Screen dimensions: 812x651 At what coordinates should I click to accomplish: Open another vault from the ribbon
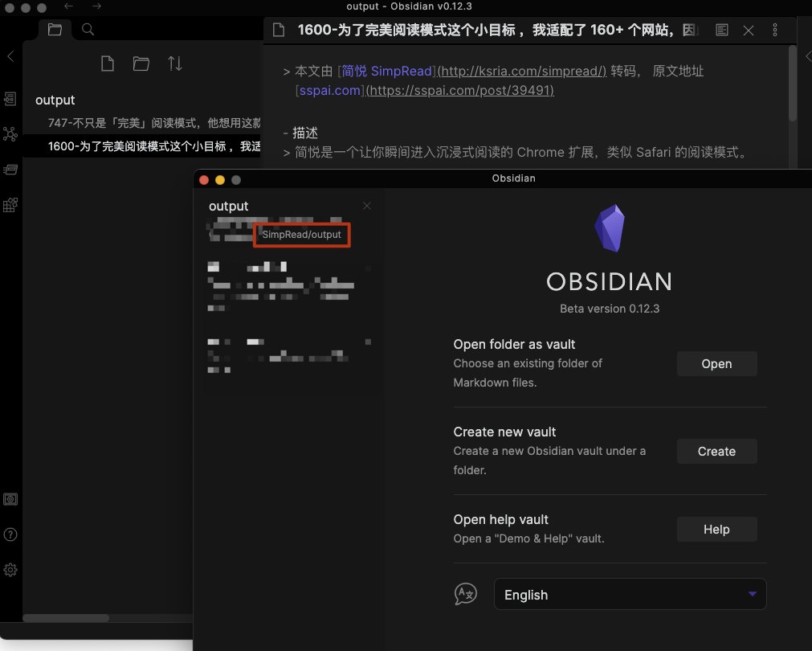(10, 499)
